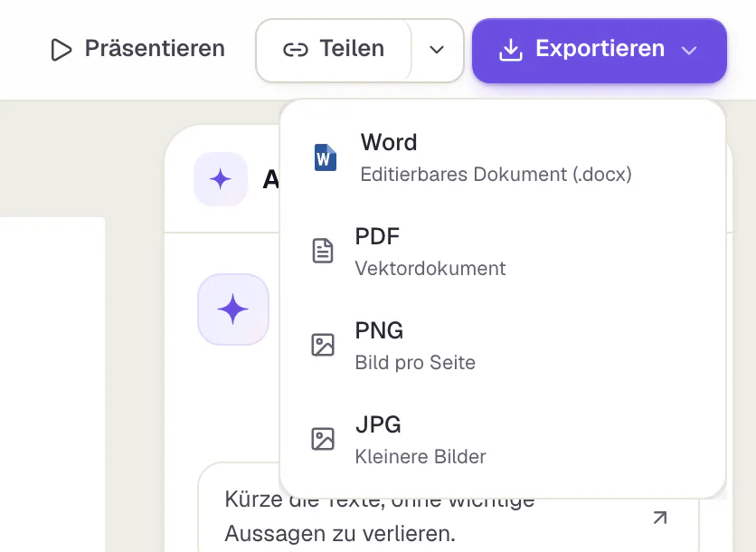Select PNG Bild pro Seite
The width and height of the screenshot is (756, 552).
tap(503, 346)
